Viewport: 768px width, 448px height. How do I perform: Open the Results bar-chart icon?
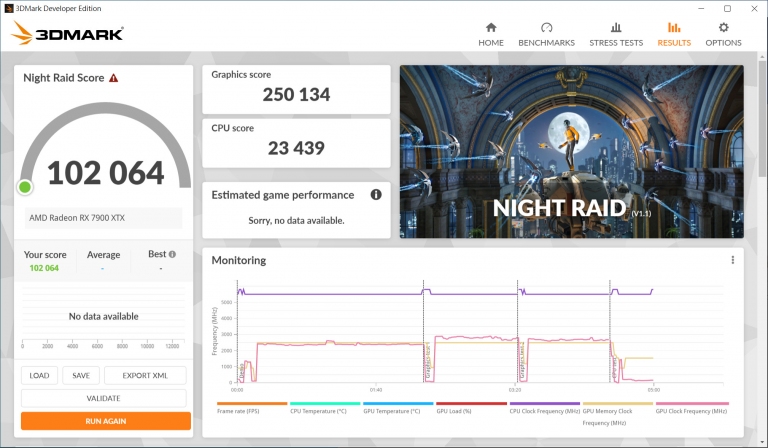click(674, 27)
